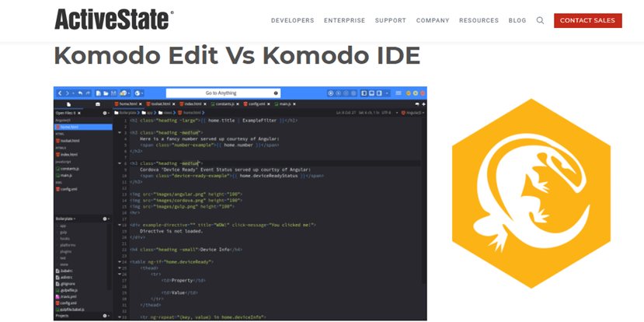Close the home.html editor tab
The height and width of the screenshot is (322, 644).
pos(141,104)
